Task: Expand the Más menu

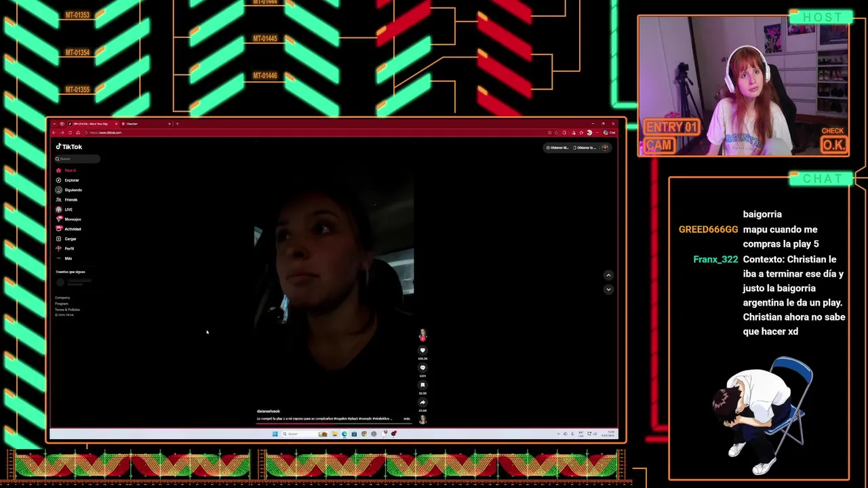Action: [64, 258]
